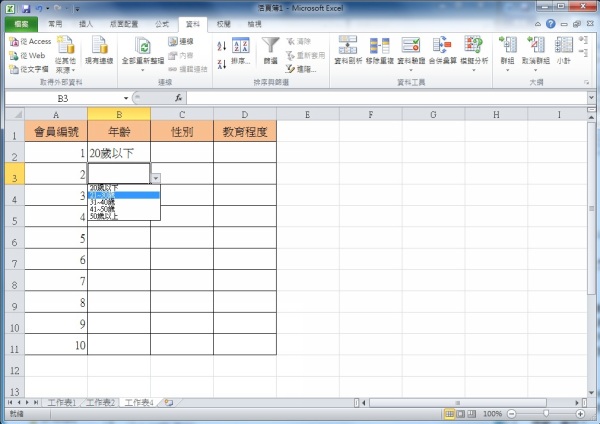Open the 現有連線 (Existing Connections) button
The height and width of the screenshot is (424, 600).
(96, 50)
